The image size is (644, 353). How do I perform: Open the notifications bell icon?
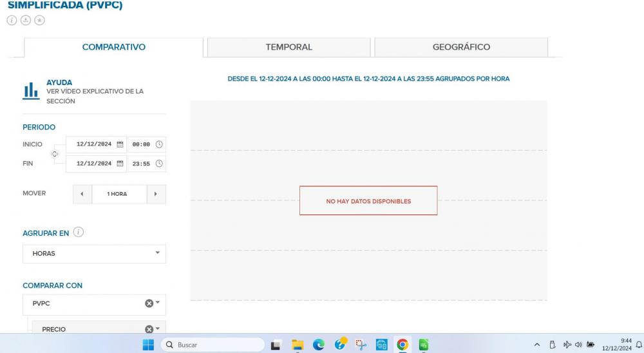point(639,345)
